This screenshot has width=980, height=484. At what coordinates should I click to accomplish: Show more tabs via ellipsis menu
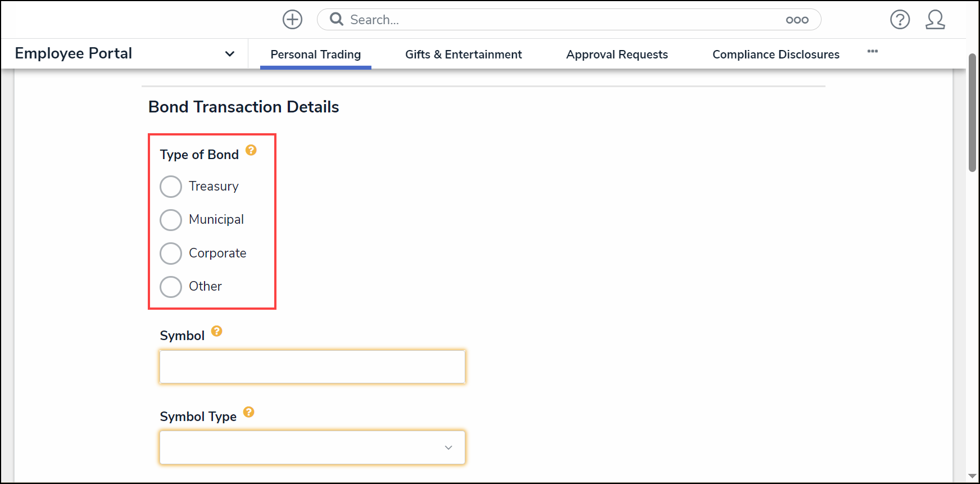pos(872,52)
